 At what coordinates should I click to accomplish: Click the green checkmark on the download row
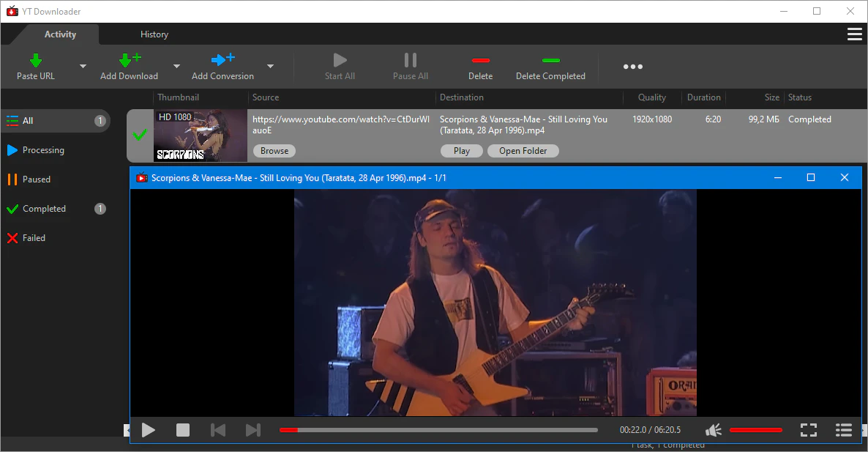click(x=140, y=135)
